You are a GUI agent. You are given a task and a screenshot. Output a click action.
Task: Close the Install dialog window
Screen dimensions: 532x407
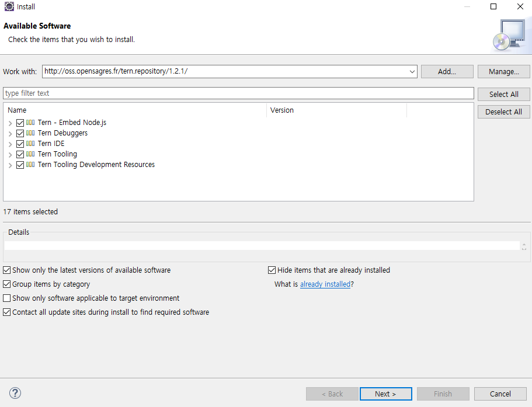(520, 6)
